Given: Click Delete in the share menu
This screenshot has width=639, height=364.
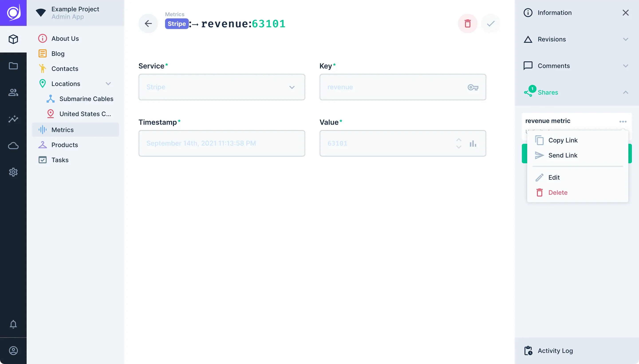Looking at the screenshot, I should coord(558,193).
